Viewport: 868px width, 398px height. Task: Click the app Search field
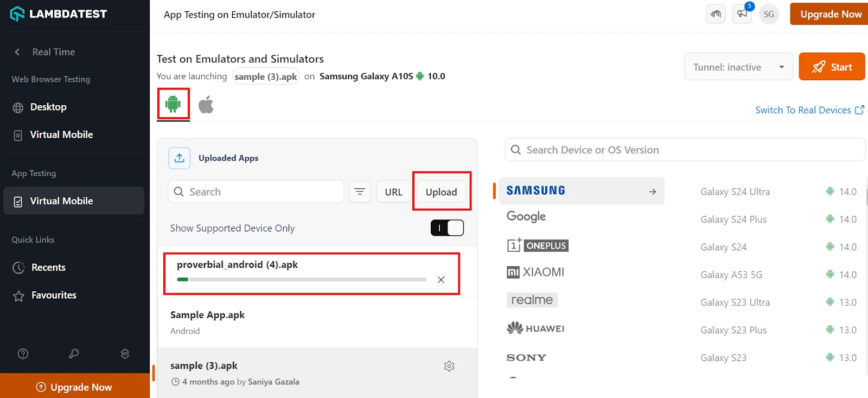click(256, 191)
